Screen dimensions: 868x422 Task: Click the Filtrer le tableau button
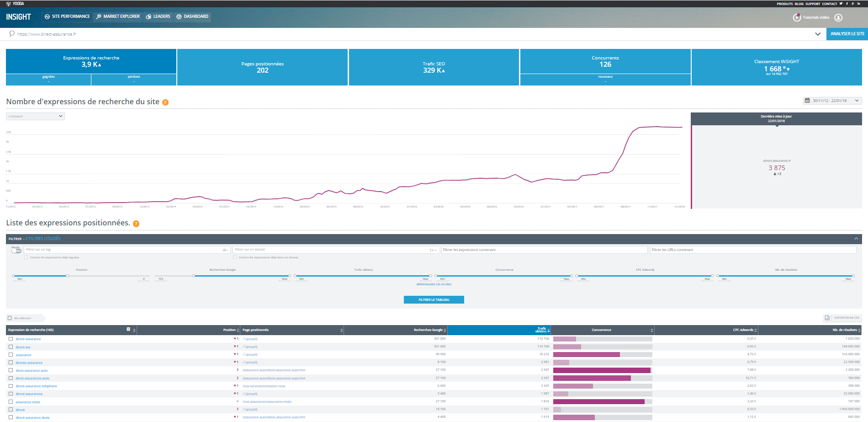click(x=434, y=299)
